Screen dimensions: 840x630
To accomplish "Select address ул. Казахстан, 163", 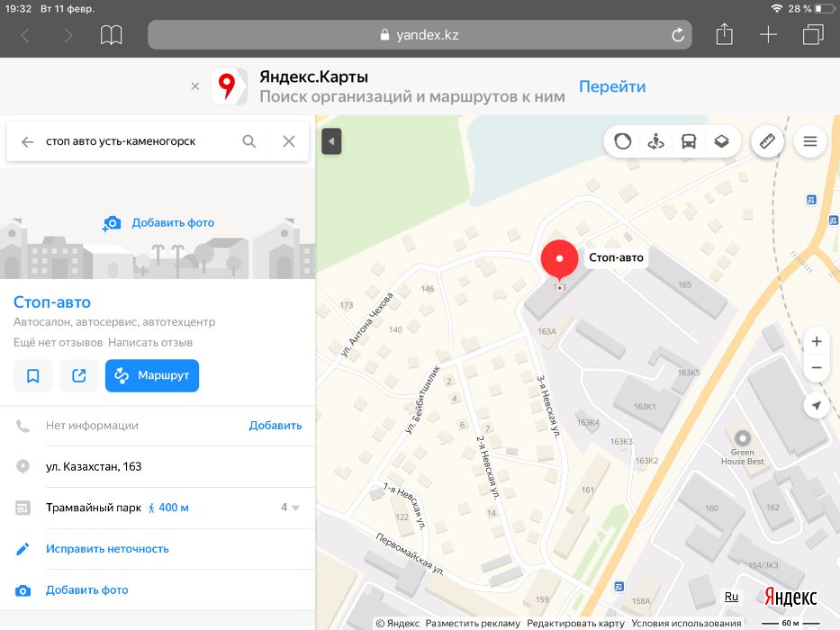I will coord(94,466).
